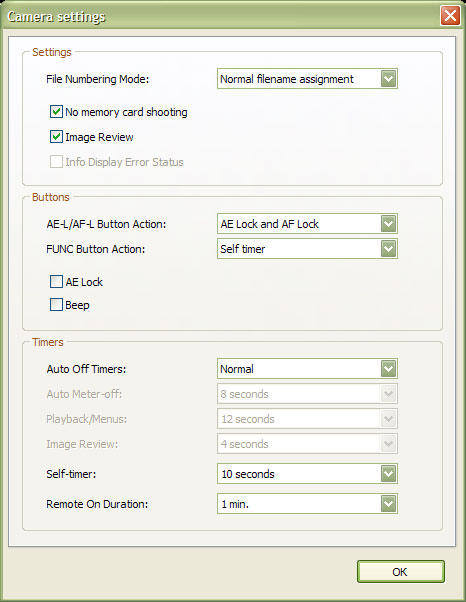Select the Normal filename assignment field
The image size is (466, 602).
pos(307,79)
